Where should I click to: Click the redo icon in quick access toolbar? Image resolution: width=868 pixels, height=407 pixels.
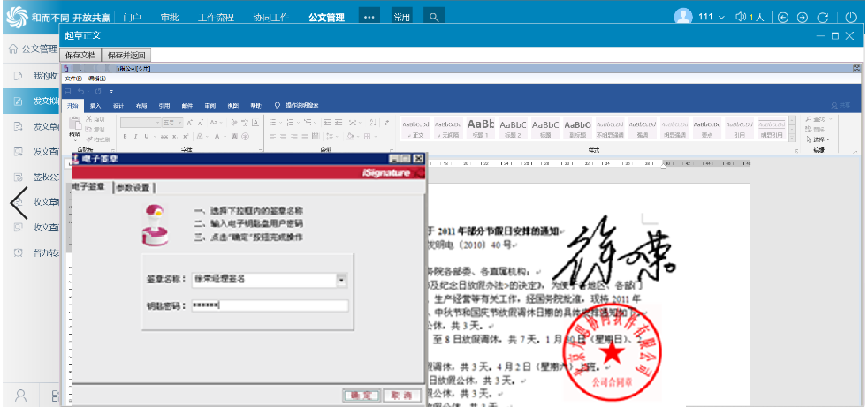point(98,91)
